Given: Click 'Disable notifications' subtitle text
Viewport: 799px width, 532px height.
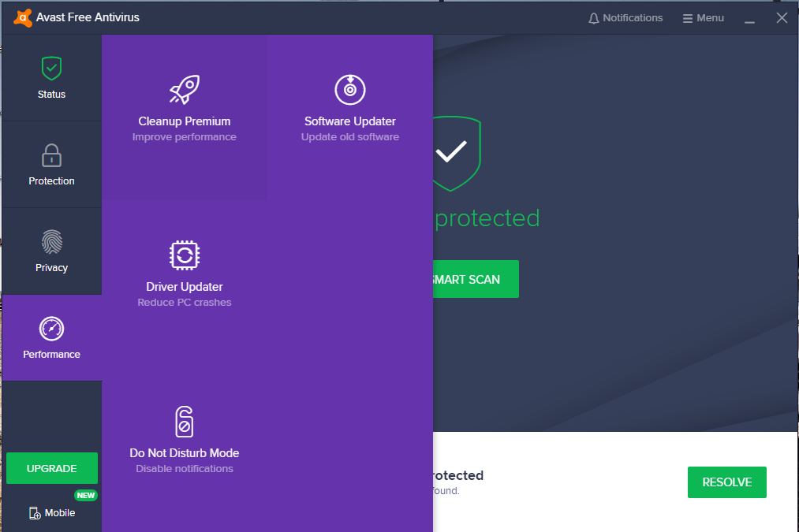Looking at the screenshot, I should [x=185, y=469].
